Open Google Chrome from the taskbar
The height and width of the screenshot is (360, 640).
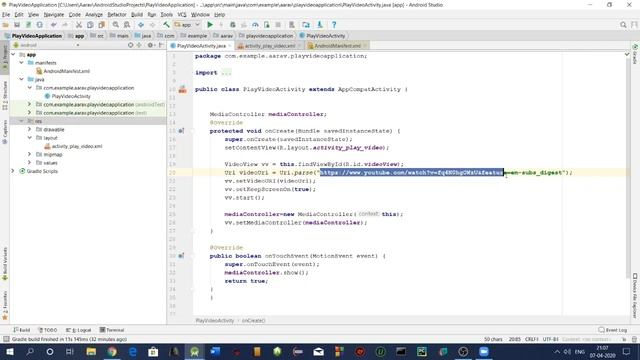(x=112, y=351)
